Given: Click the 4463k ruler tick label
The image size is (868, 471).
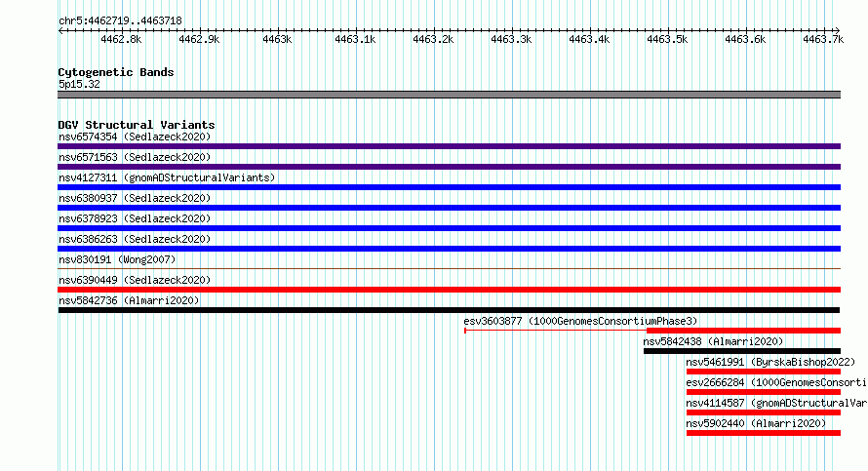Looking at the screenshot, I should pos(277,40).
